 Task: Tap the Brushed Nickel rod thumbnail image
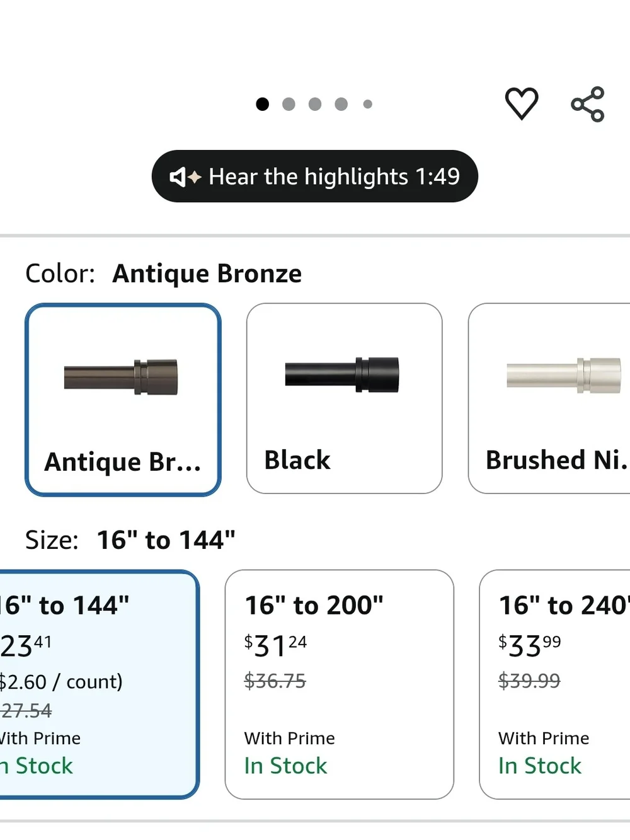coord(564,376)
